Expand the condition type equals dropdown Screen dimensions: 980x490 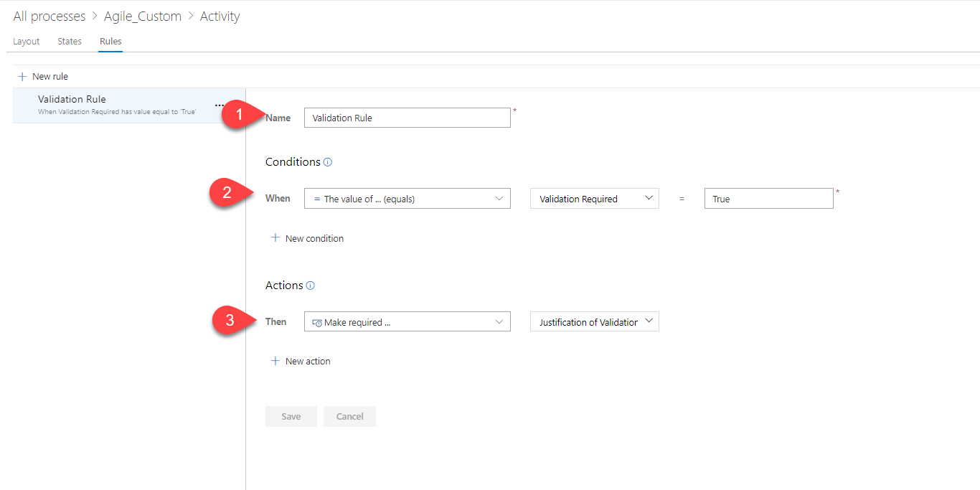pyautogui.click(x=499, y=199)
